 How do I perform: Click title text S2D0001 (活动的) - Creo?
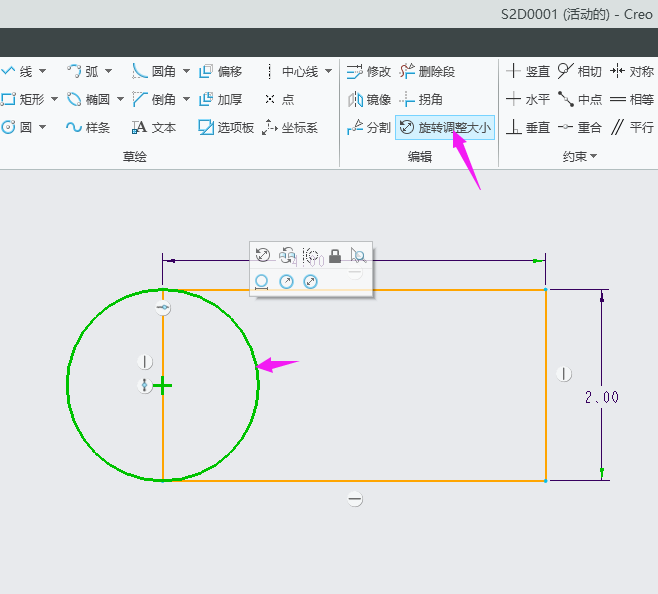(577, 14)
